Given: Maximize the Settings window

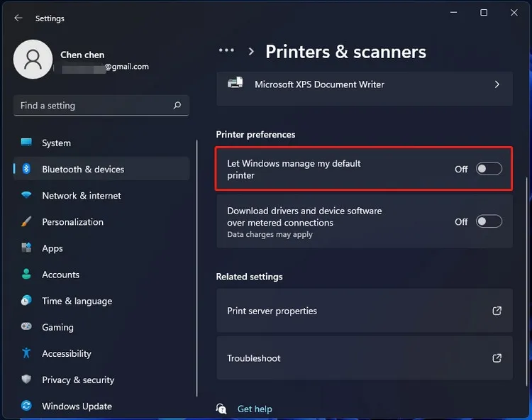Looking at the screenshot, I should click(484, 13).
